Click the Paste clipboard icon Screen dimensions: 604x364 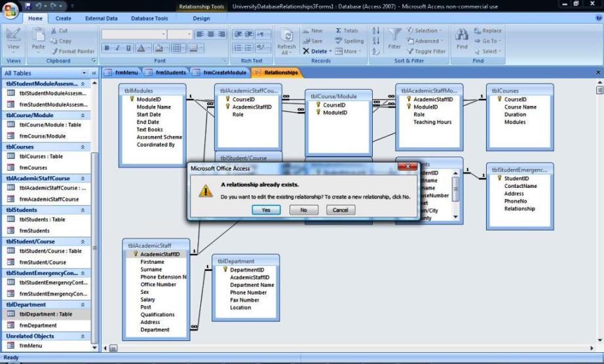tap(38, 35)
